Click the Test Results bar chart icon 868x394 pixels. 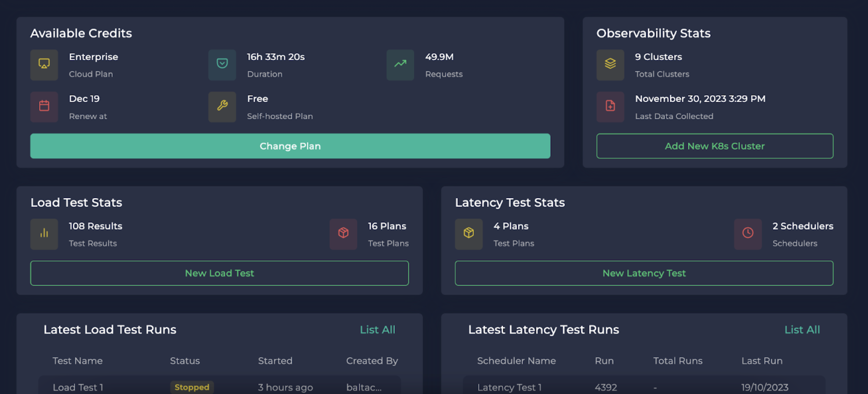[44, 234]
